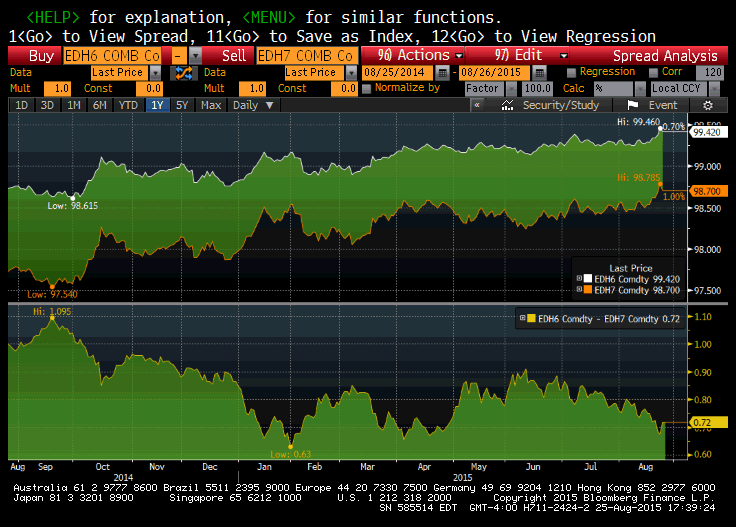Collapse toolbar with double-chevron icon
The image size is (736, 527).
pos(479,105)
